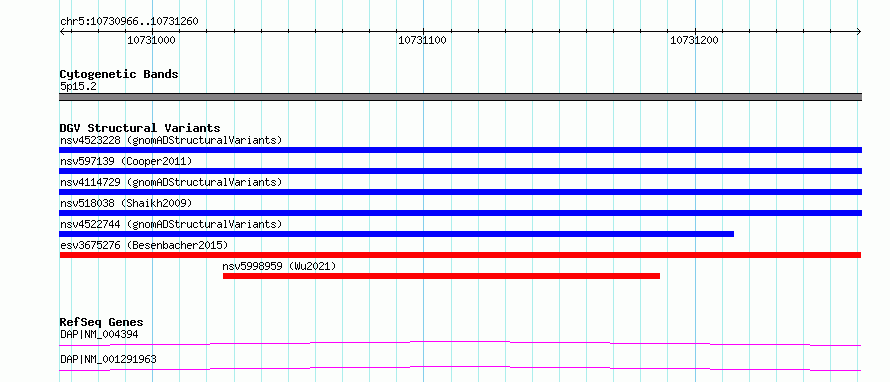Click the DAP NM_001291963 magenta transcript line

point(460,368)
